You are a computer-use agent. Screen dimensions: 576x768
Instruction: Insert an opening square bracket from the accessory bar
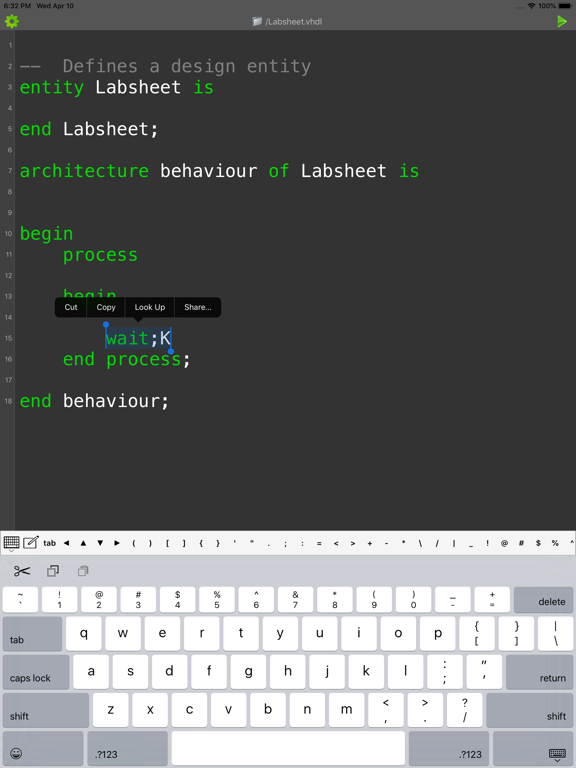point(168,543)
